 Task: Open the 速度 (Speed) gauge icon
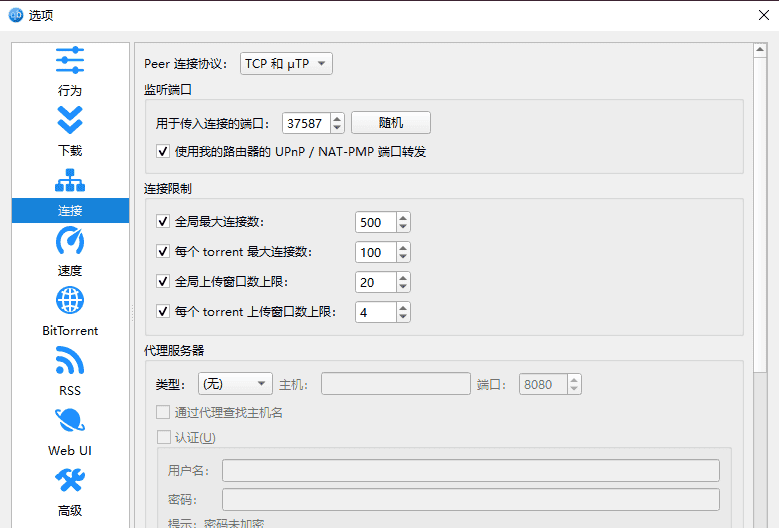tap(70, 240)
